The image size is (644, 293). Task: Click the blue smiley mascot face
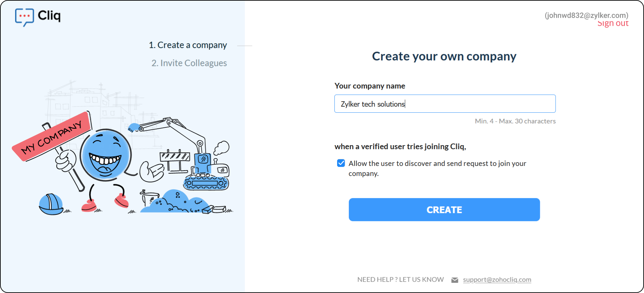pos(105,155)
